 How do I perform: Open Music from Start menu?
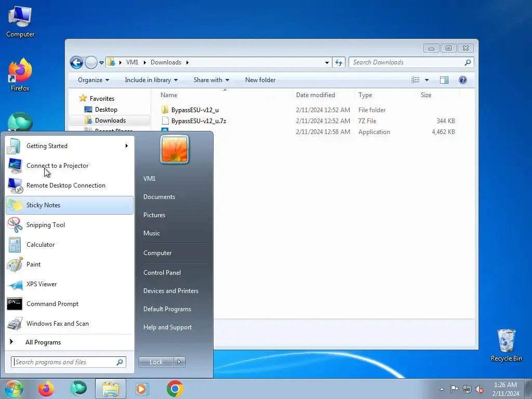tap(152, 233)
